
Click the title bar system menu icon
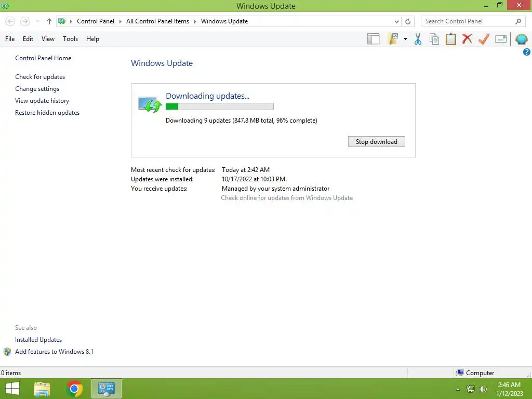click(5, 6)
